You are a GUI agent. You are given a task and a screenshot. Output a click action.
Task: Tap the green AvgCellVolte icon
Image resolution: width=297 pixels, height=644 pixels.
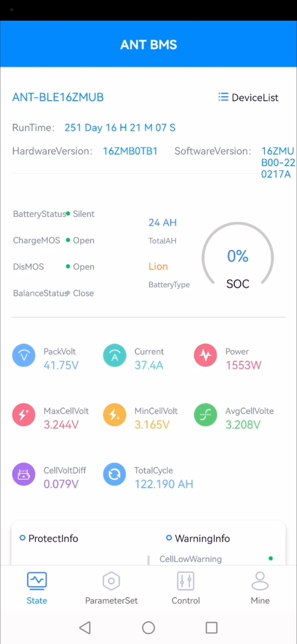206,415
